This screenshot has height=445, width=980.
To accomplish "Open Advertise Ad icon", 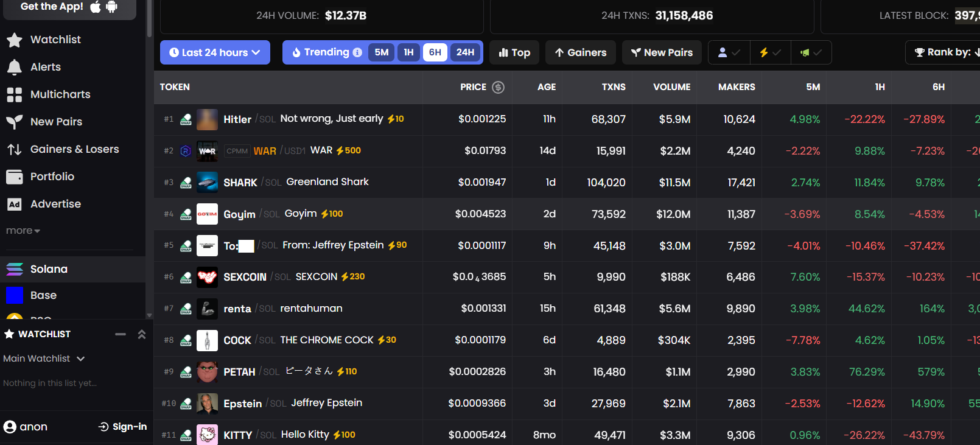I will pos(15,204).
